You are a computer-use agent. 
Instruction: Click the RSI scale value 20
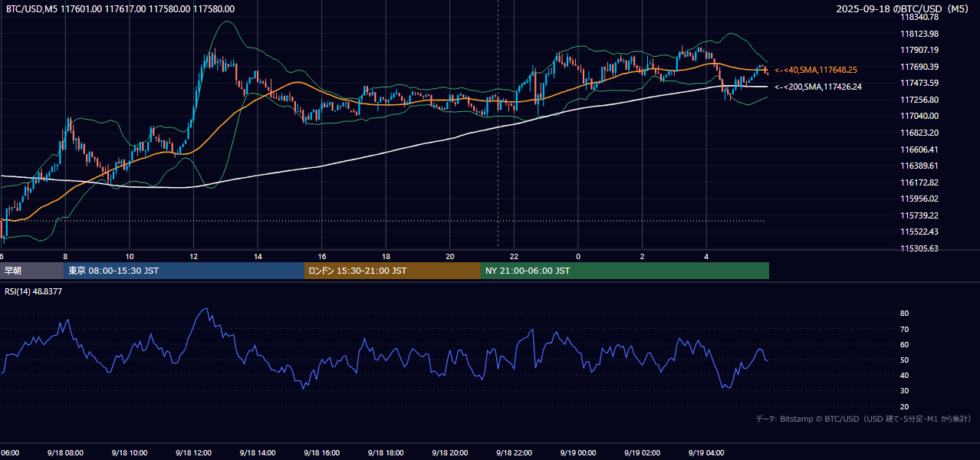click(x=905, y=406)
